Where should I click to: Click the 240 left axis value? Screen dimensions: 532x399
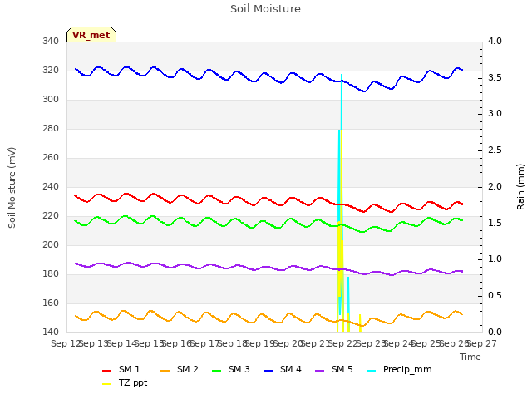click(51, 186)
